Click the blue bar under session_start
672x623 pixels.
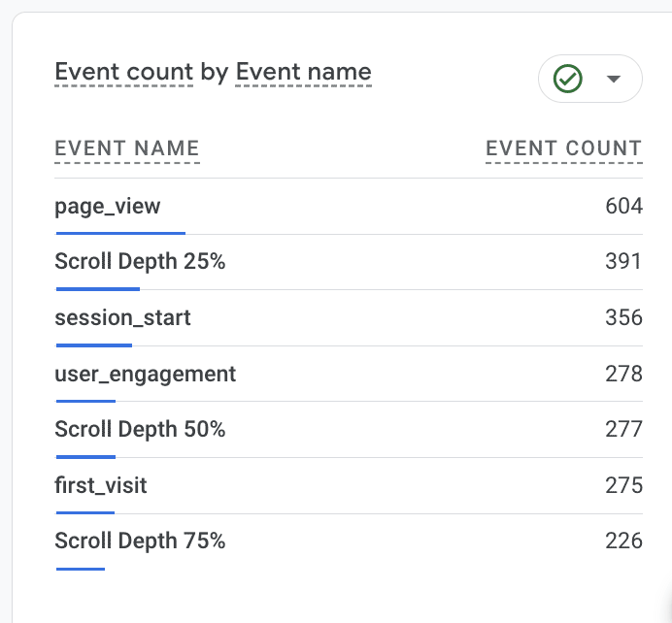(x=94, y=344)
